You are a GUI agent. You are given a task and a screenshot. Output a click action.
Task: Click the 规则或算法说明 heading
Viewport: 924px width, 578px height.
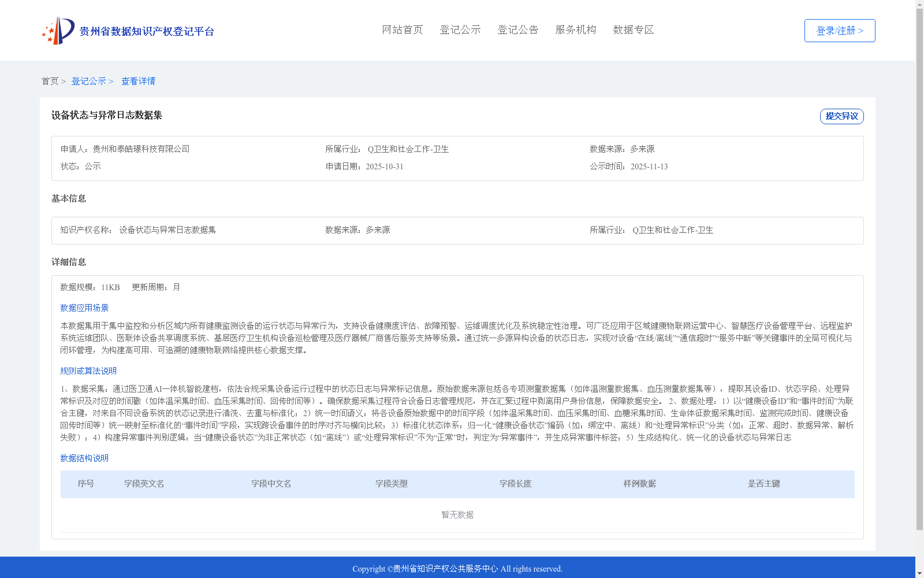click(x=88, y=371)
